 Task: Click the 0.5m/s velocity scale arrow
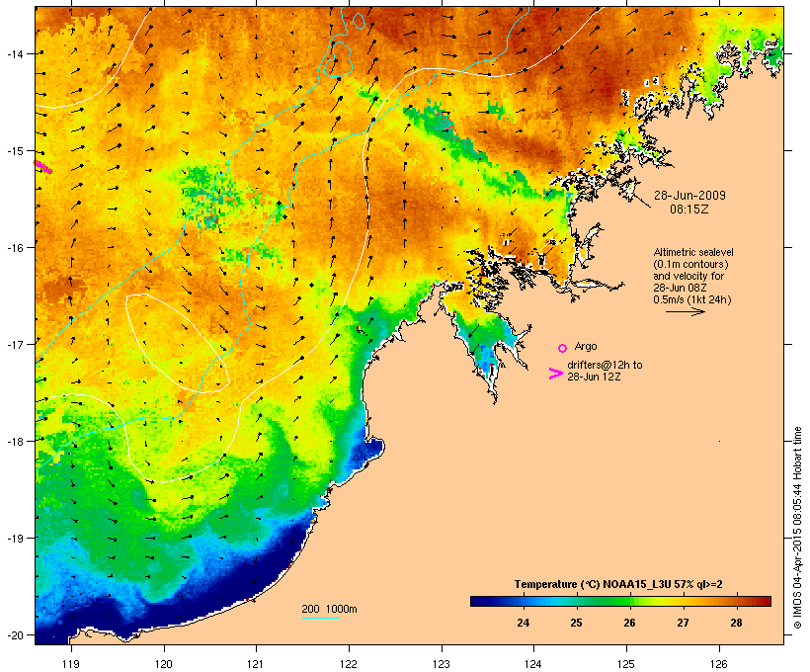click(x=686, y=311)
